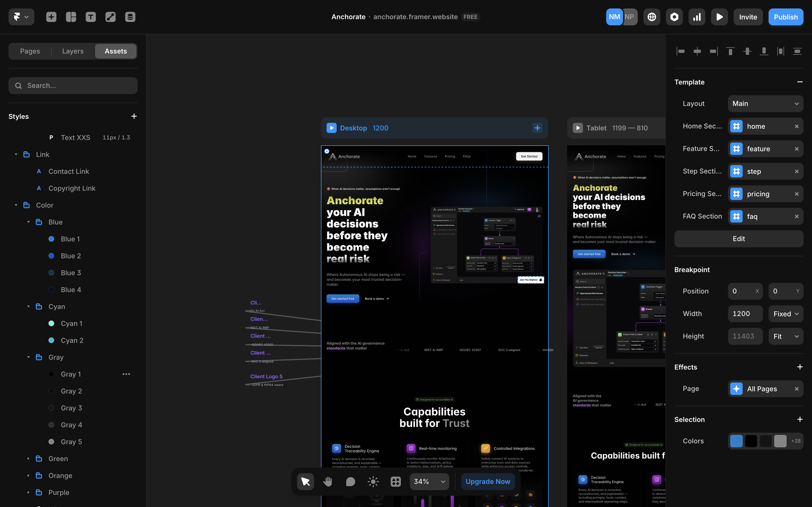Play the Desktop breakpoint preview
Viewport: 812px width, 507px height.
(x=331, y=128)
